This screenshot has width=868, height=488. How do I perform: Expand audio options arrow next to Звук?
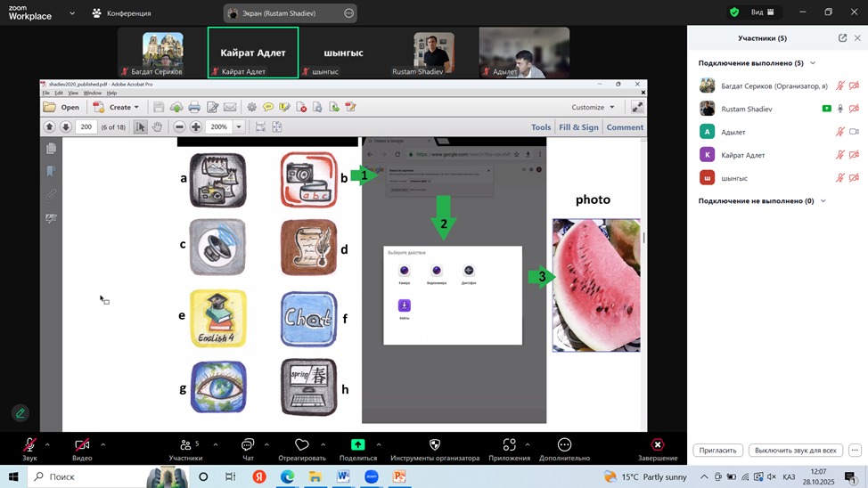point(47,444)
